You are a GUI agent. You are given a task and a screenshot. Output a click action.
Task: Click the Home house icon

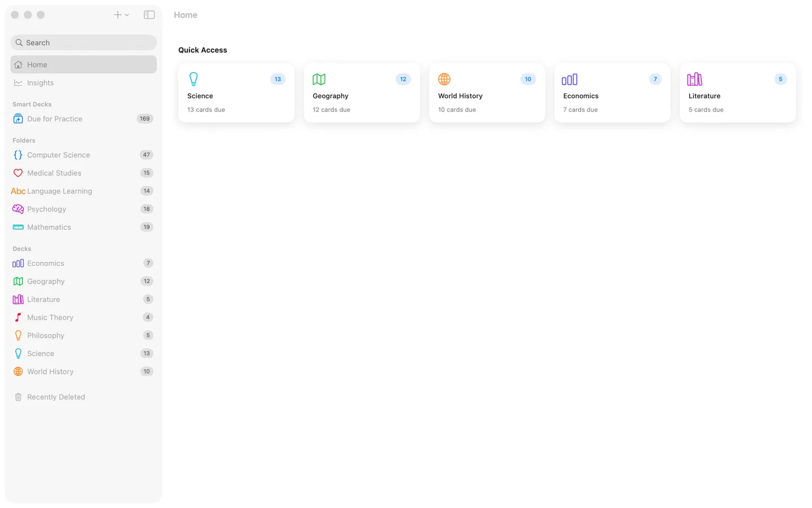pos(18,64)
